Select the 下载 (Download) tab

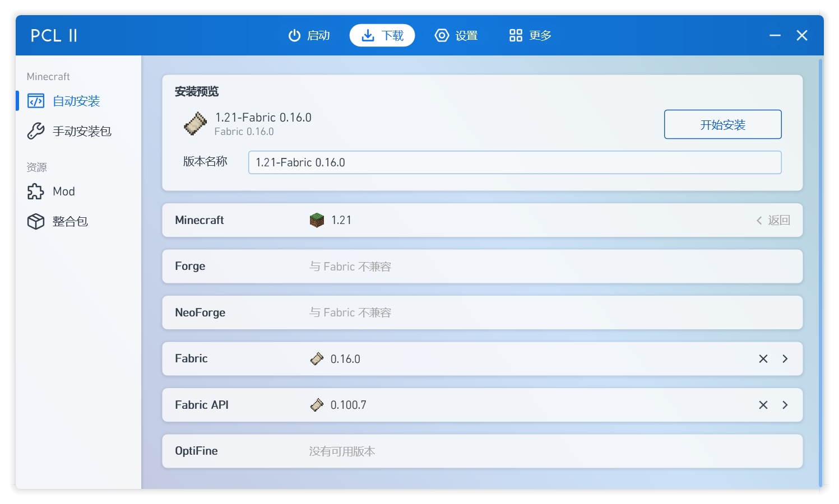[382, 35]
